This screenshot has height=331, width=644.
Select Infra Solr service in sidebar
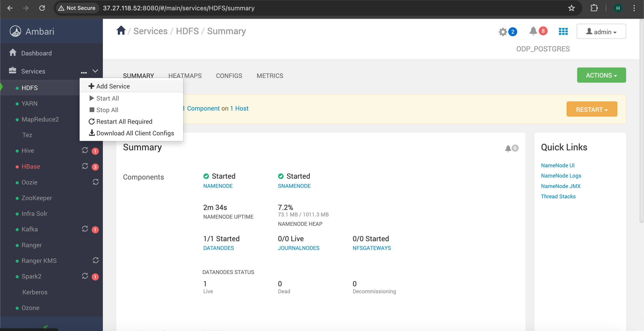coord(34,213)
